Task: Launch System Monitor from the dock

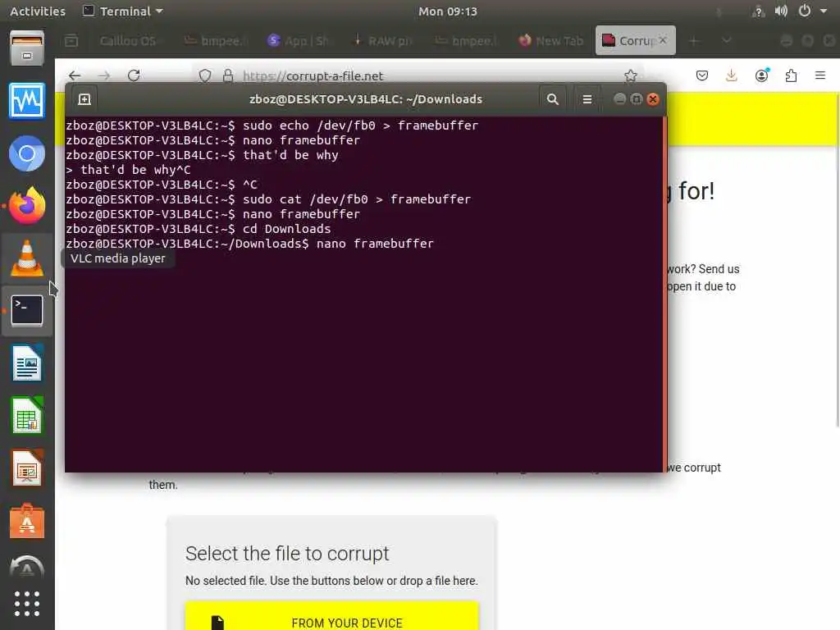Action: coord(27,101)
